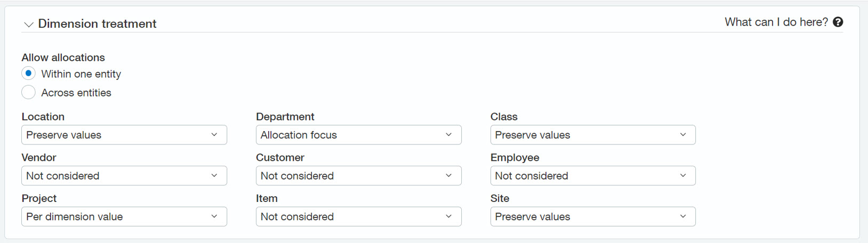Click the Dimension treatment heading

coord(97,23)
